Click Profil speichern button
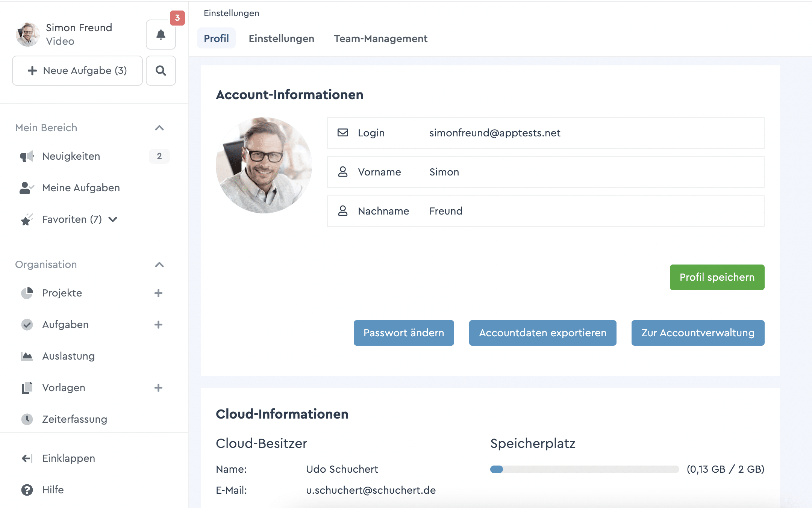The height and width of the screenshot is (508, 812). click(x=717, y=277)
